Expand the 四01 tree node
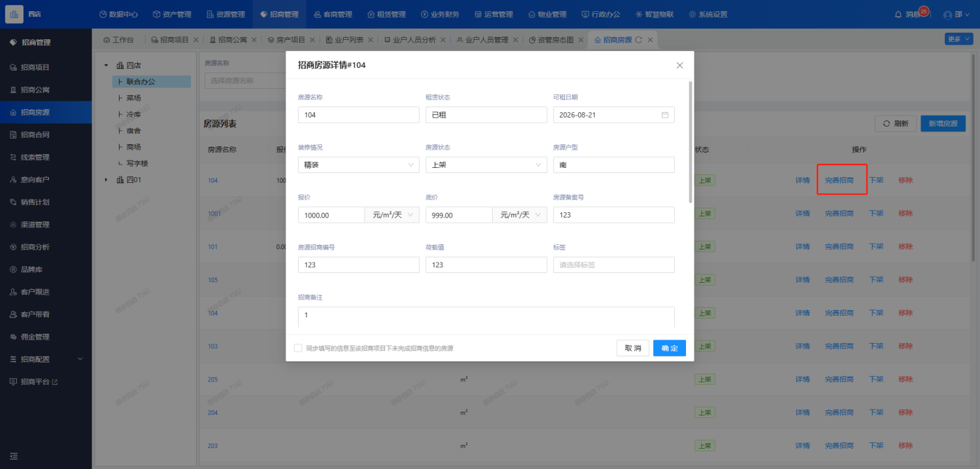980x469 pixels. click(x=106, y=180)
